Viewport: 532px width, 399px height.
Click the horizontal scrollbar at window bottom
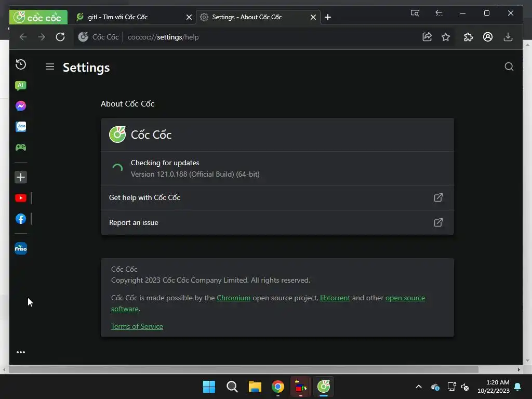(244, 369)
